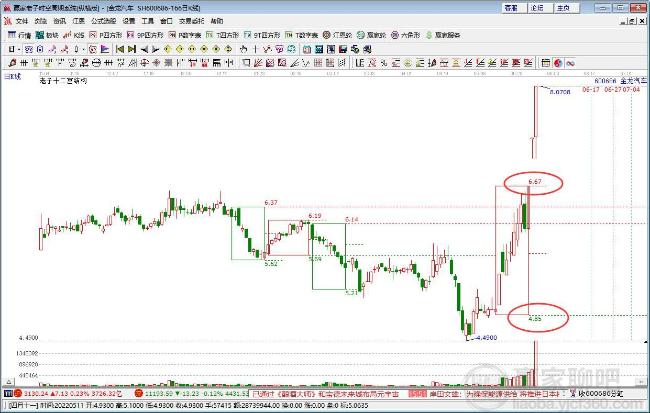Image resolution: width=650 pixels, height=413 pixels.
Task: Open the 设置 menu
Action: (x=129, y=21)
